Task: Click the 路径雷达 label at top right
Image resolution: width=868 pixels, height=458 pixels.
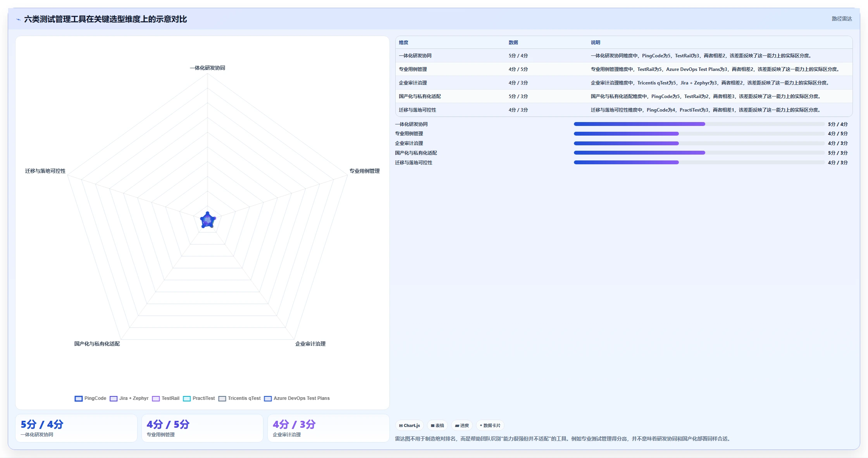Action: pyautogui.click(x=842, y=19)
